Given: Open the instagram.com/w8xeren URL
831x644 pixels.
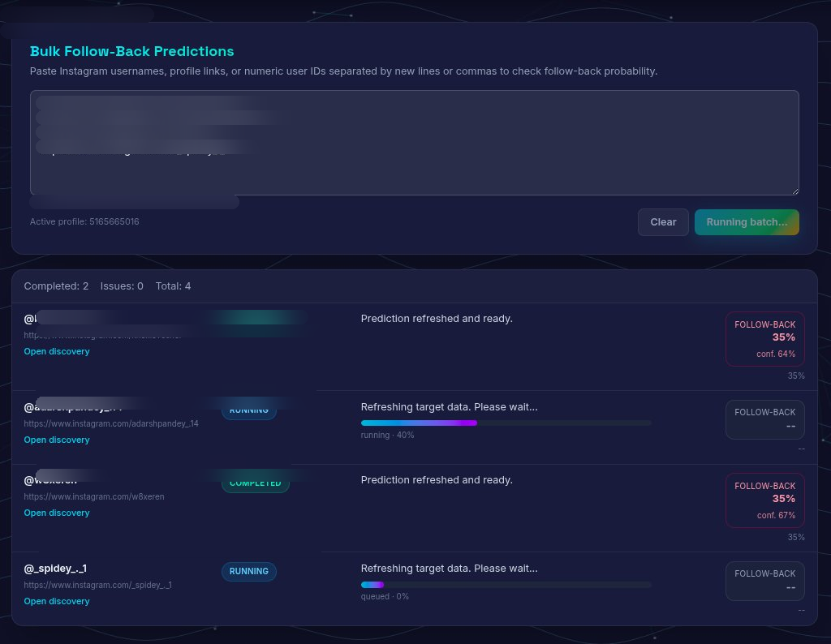Looking at the screenshot, I should pos(94,496).
